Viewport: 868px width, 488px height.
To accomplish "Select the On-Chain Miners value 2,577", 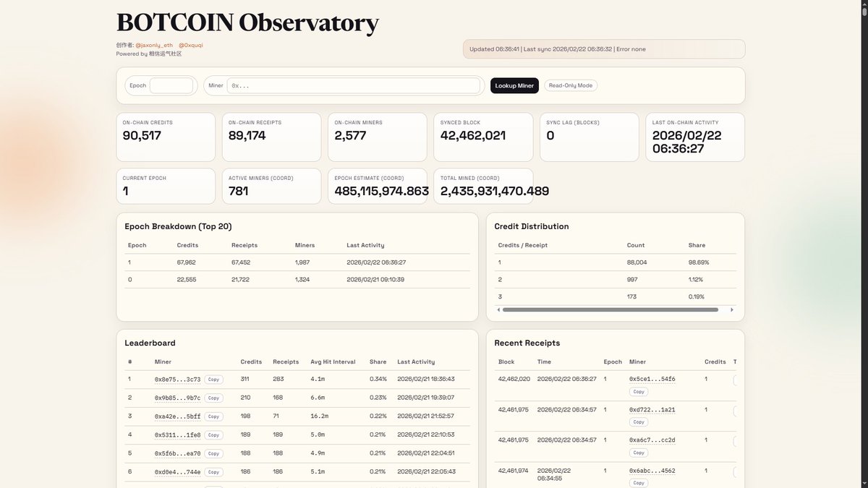I will pos(351,135).
